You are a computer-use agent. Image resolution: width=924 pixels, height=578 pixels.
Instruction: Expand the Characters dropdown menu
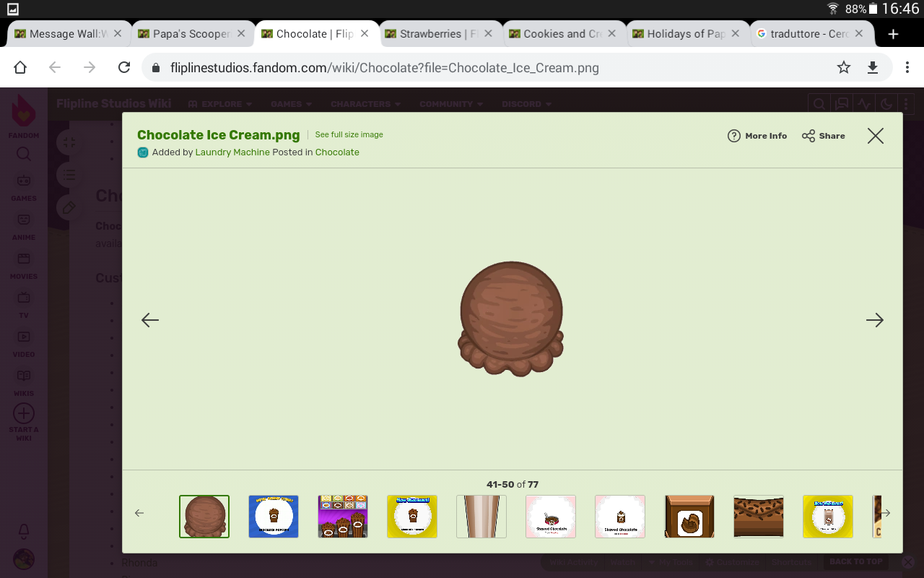[365, 104]
